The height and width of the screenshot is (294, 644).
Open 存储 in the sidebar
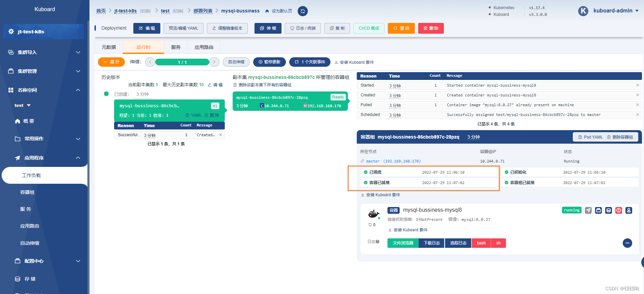25,279
